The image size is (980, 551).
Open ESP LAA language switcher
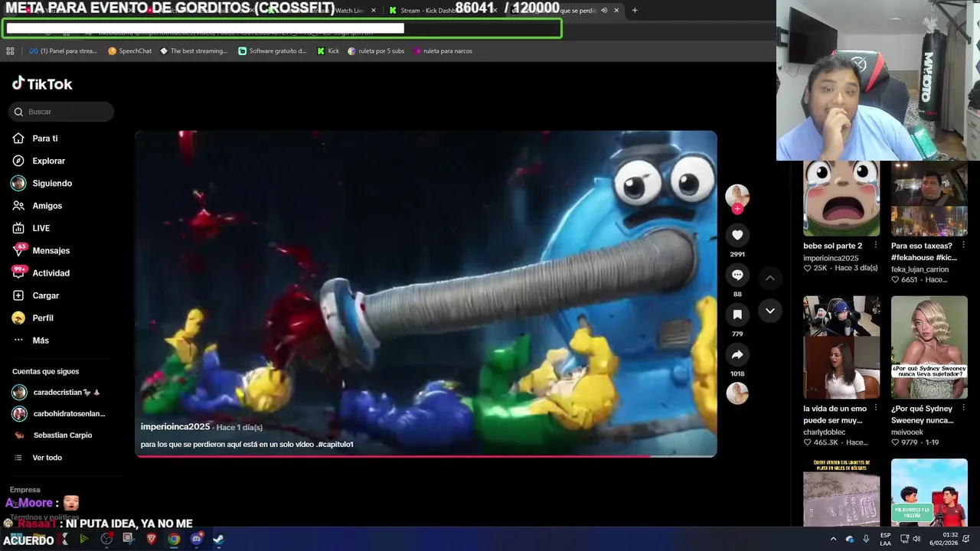coord(885,539)
